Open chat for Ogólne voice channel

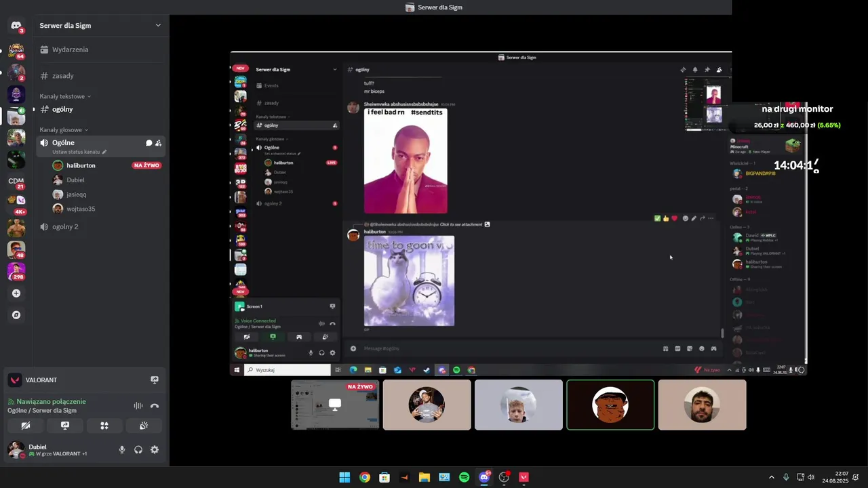pyautogui.click(x=149, y=143)
